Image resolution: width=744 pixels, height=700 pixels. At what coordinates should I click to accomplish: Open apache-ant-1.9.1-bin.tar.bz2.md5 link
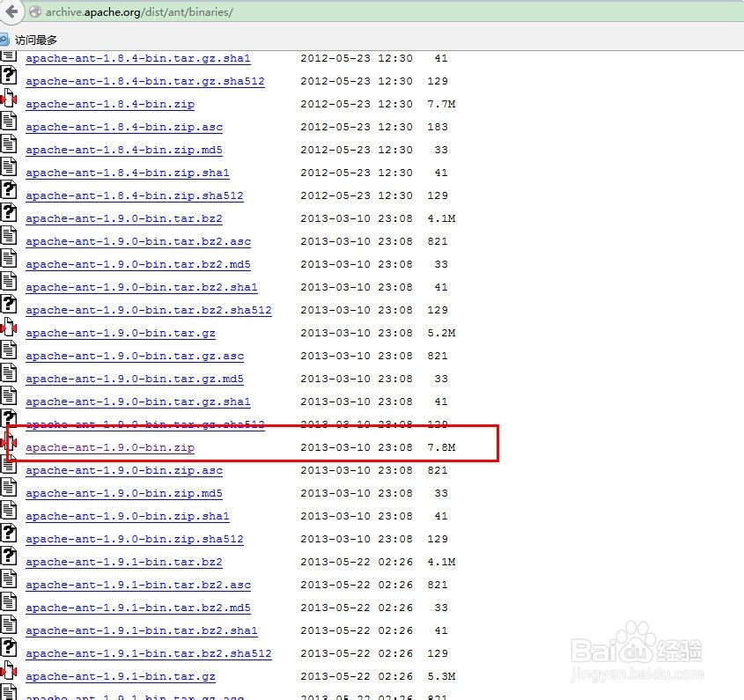[x=138, y=608]
